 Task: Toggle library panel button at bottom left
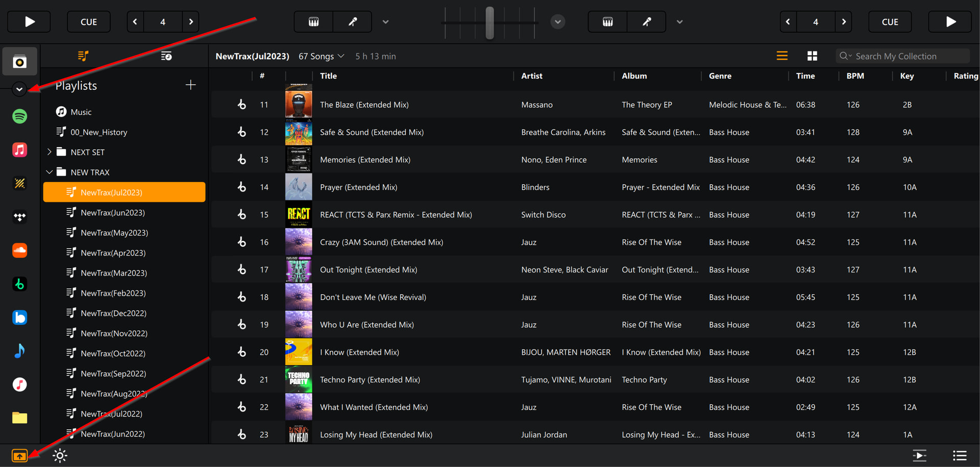(x=19, y=456)
